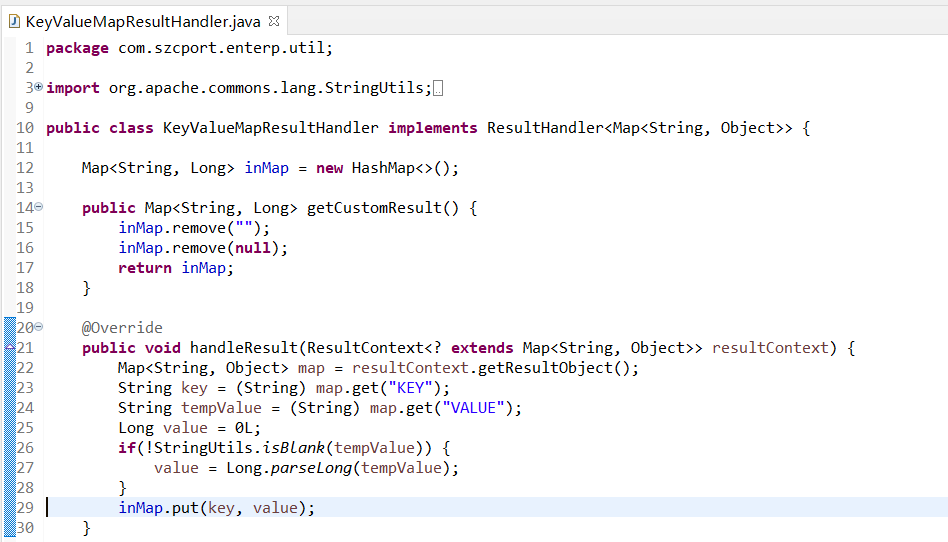Click 'getResultObject' on line 22
The height and width of the screenshot is (542, 948).
[545, 368]
